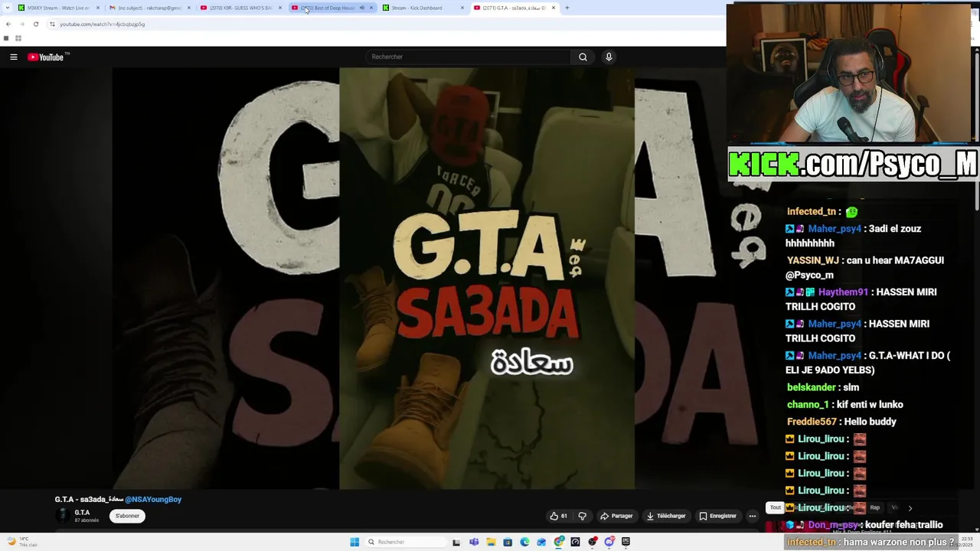Click chat username channo_1

point(808,405)
